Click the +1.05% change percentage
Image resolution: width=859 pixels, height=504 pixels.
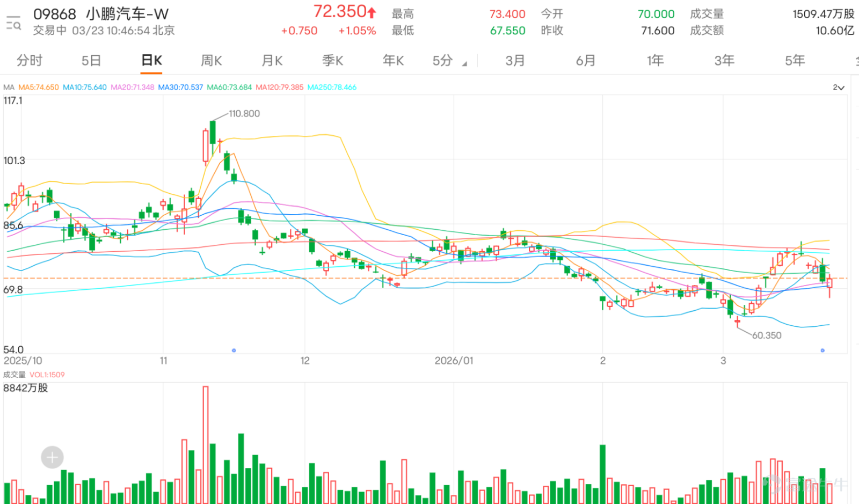[x=357, y=31]
